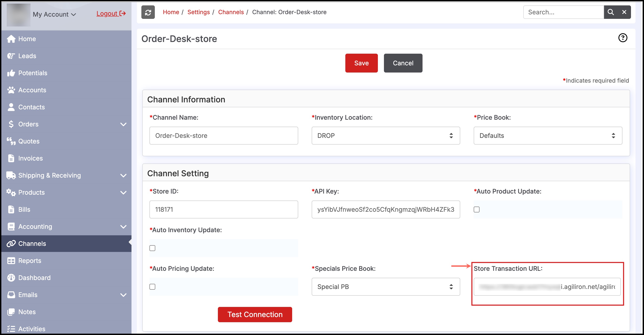Click the Reports table icon

pyautogui.click(x=11, y=261)
